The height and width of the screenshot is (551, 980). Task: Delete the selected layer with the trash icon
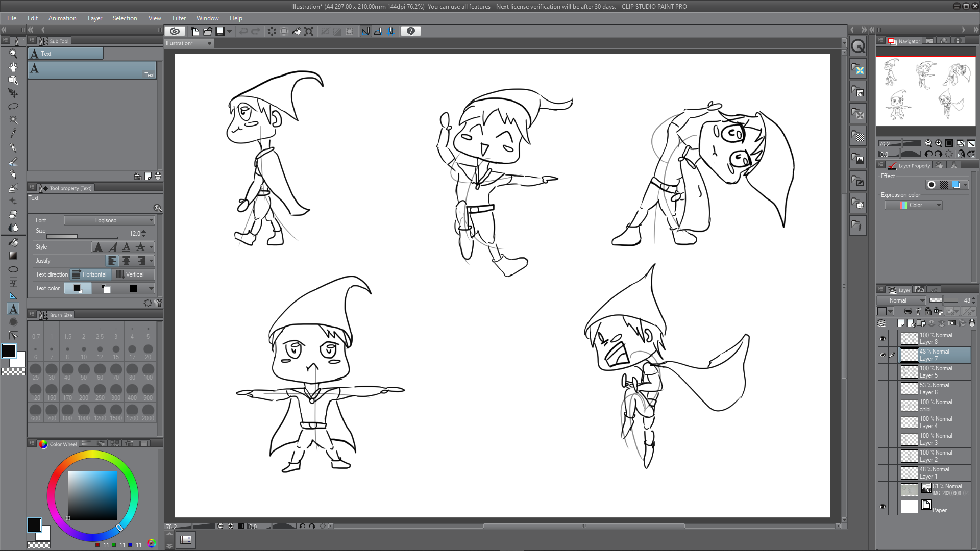pos(972,323)
